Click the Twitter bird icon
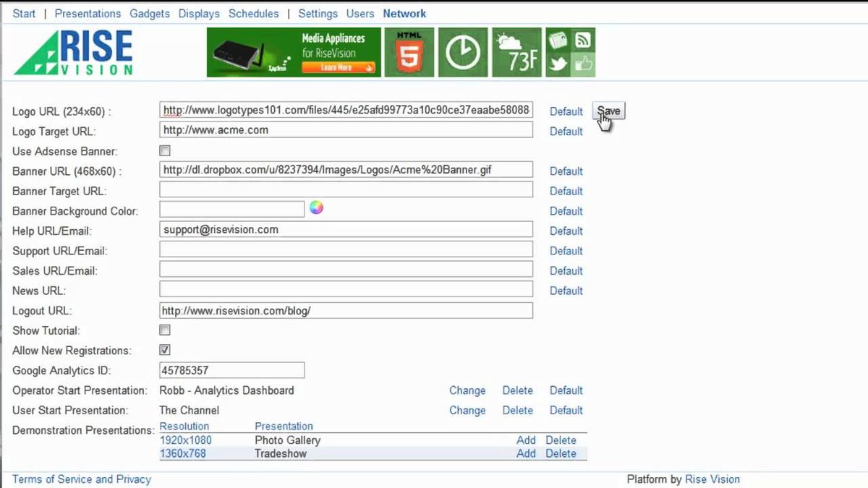Screen dimensions: 868x488 (x=558, y=65)
